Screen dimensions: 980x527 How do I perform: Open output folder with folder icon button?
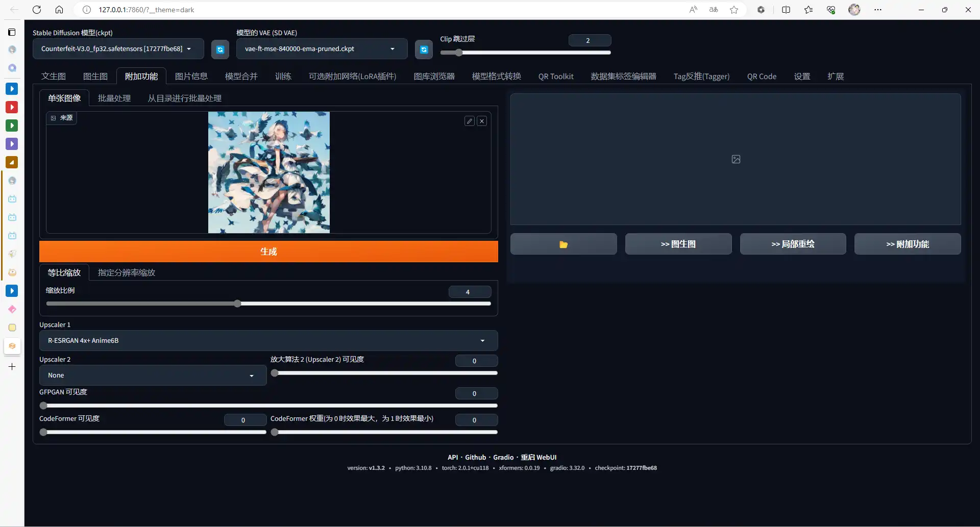(x=563, y=244)
